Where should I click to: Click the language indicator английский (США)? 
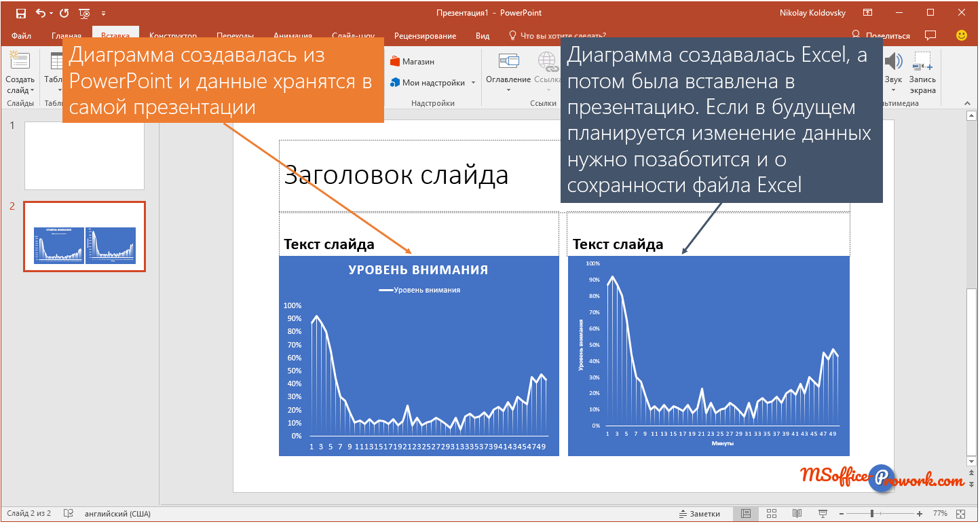117,514
